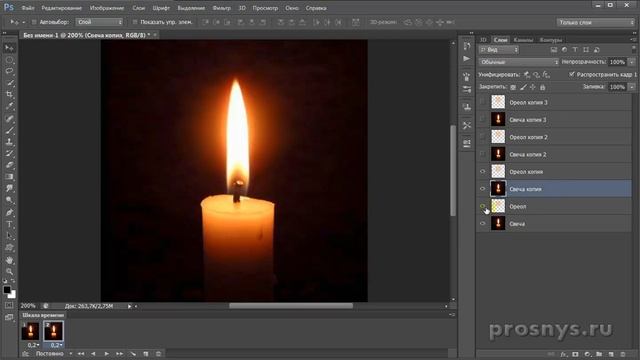Image resolution: width=640 pixels, height=360 pixels.
Task: Delete the selected animation frame
Action: pyautogui.click(x=159, y=353)
